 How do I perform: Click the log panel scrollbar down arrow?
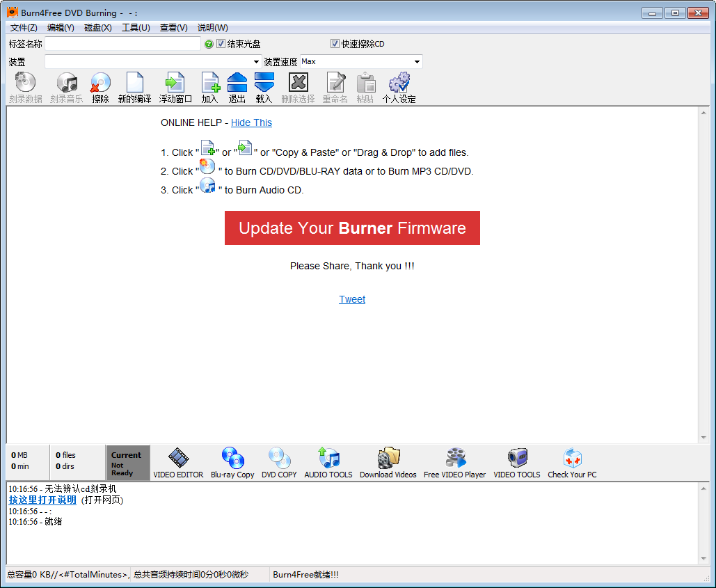tap(703, 559)
